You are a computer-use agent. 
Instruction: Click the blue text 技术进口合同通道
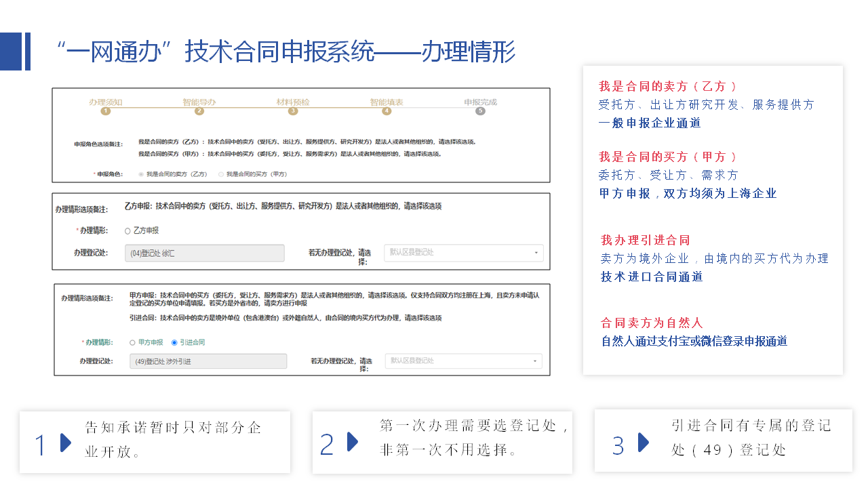[652, 277]
